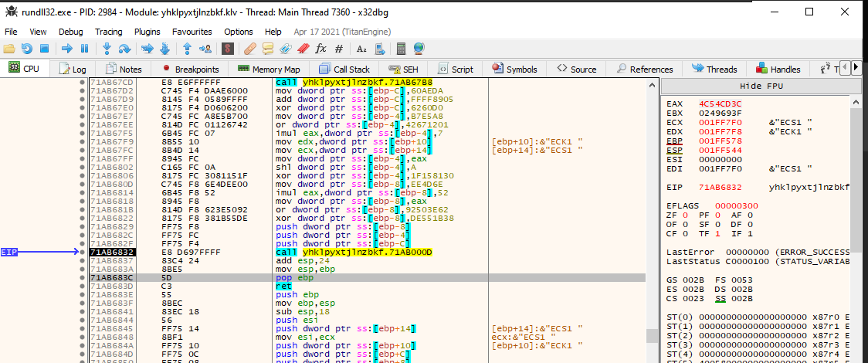Click the tab bar scroll-left arrow
This screenshot has width=868, height=363.
[x=845, y=68]
